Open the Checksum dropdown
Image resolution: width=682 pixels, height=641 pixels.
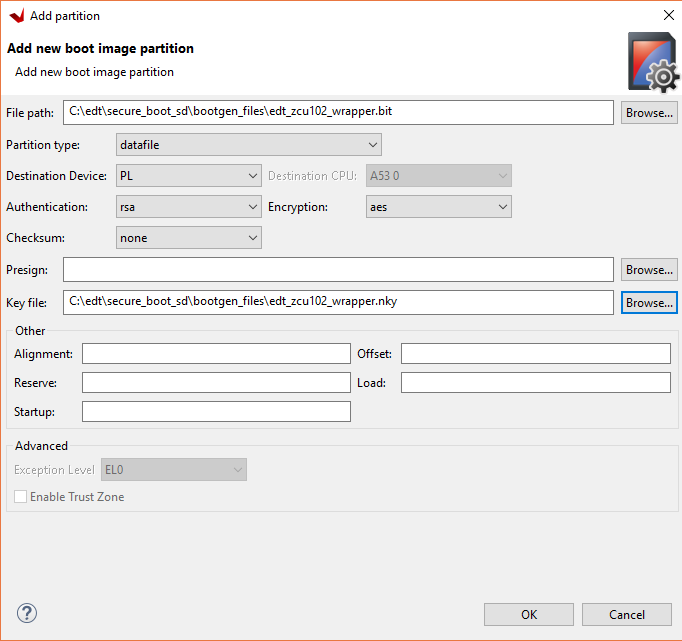click(189, 238)
